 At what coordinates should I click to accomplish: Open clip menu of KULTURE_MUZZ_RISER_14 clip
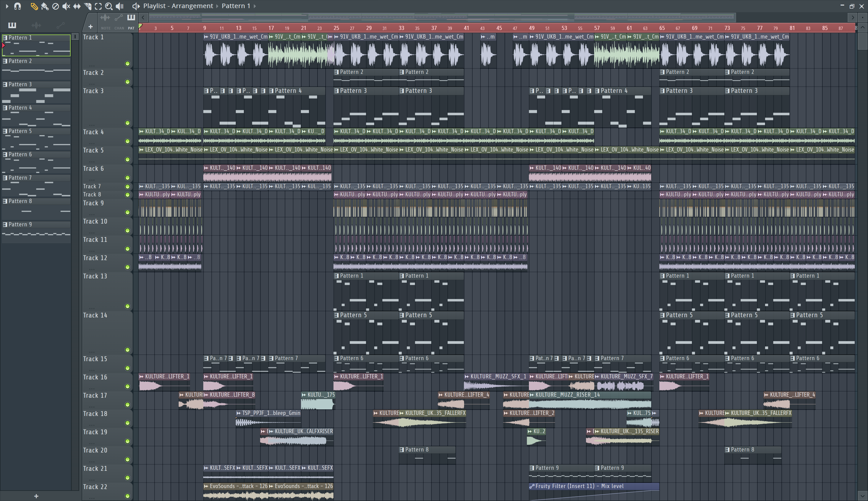pyautogui.click(x=532, y=395)
